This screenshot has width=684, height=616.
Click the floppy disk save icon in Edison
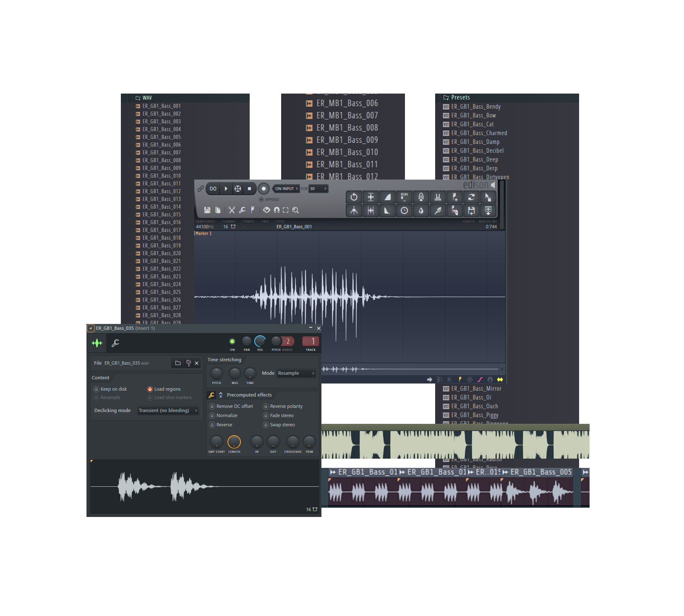point(207,210)
